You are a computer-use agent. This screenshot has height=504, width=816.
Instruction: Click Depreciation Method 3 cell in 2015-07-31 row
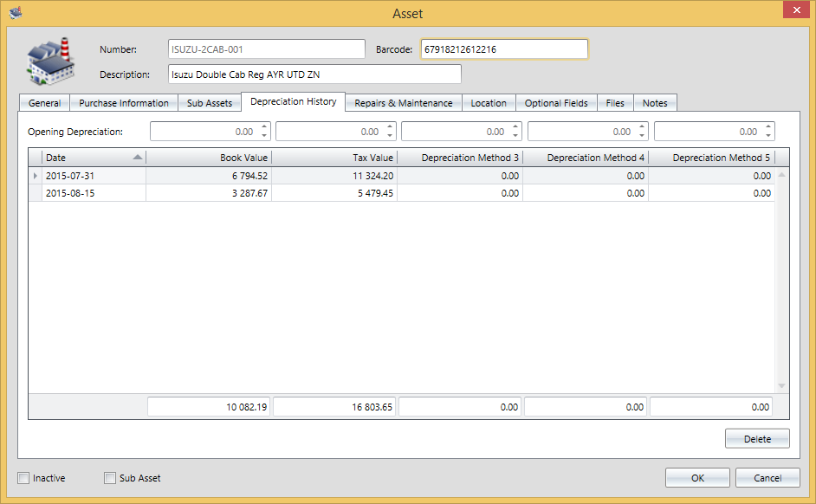[x=460, y=176]
